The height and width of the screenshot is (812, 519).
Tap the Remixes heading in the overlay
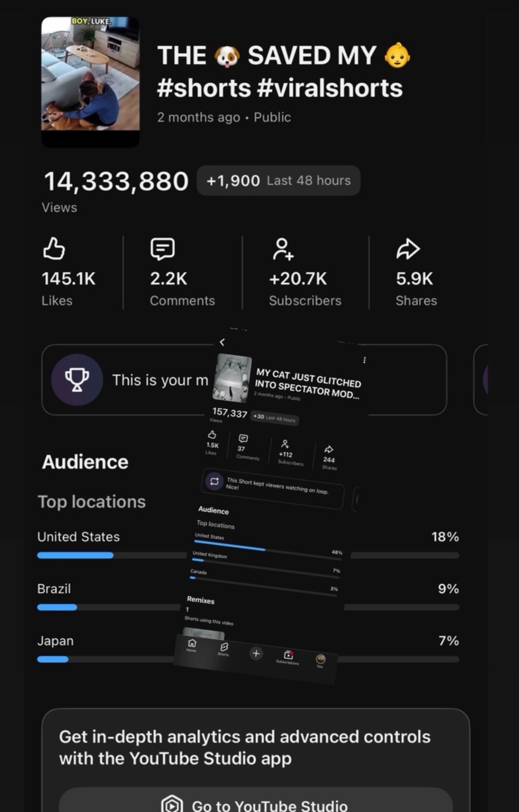(x=200, y=600)
